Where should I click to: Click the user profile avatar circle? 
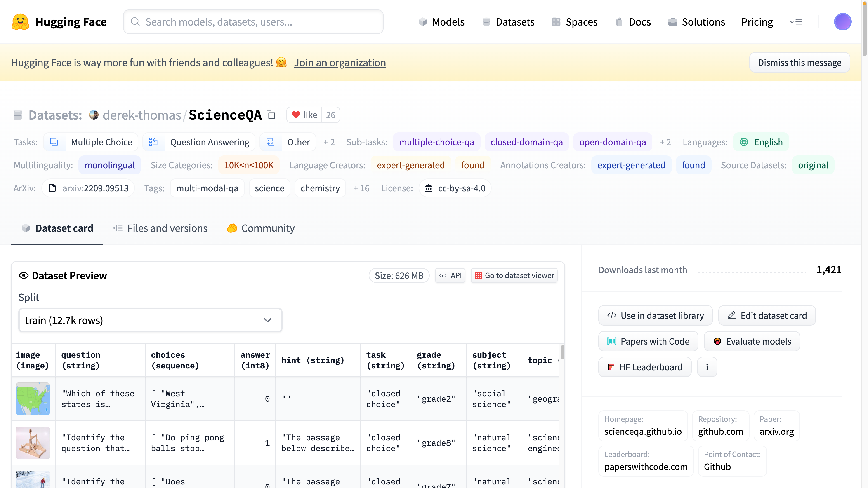pos(842,22)
